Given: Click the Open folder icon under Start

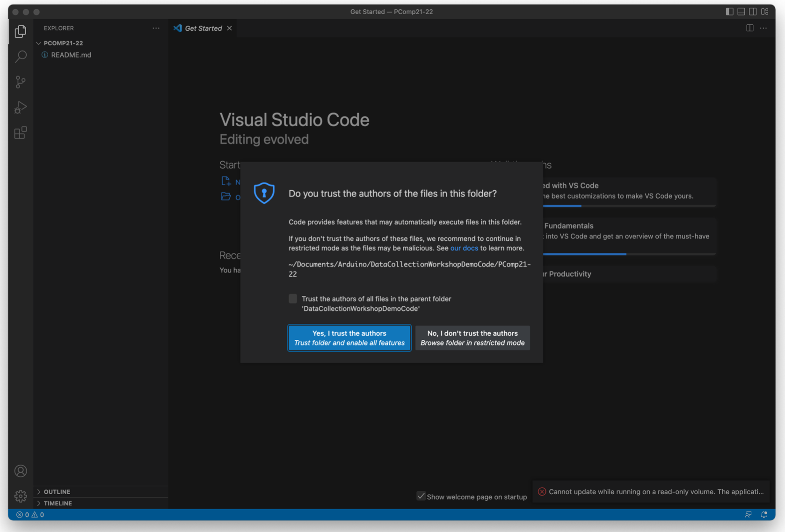Looking at the screenshot, I should pos(226,196).
